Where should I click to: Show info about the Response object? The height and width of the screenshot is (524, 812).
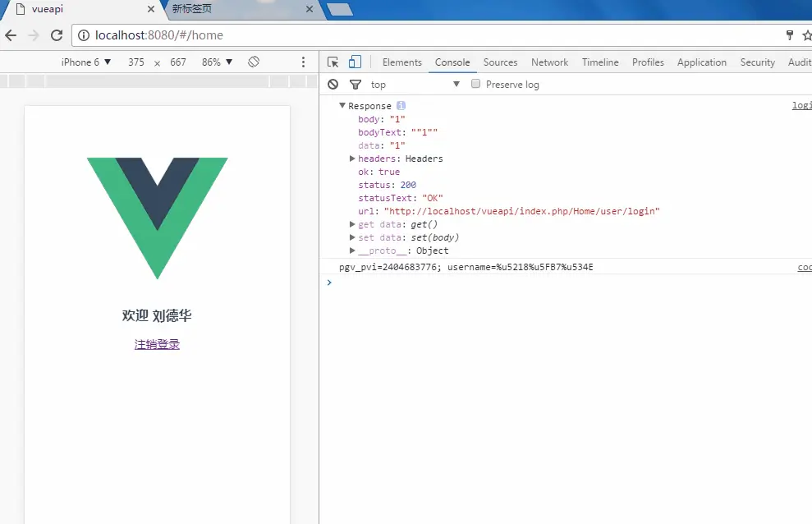coord(401,106)
